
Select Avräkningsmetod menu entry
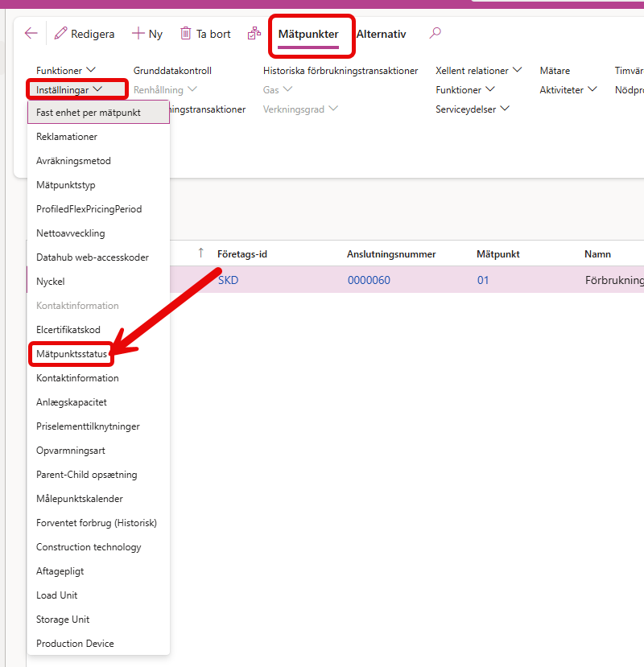(x=73, y=161)
